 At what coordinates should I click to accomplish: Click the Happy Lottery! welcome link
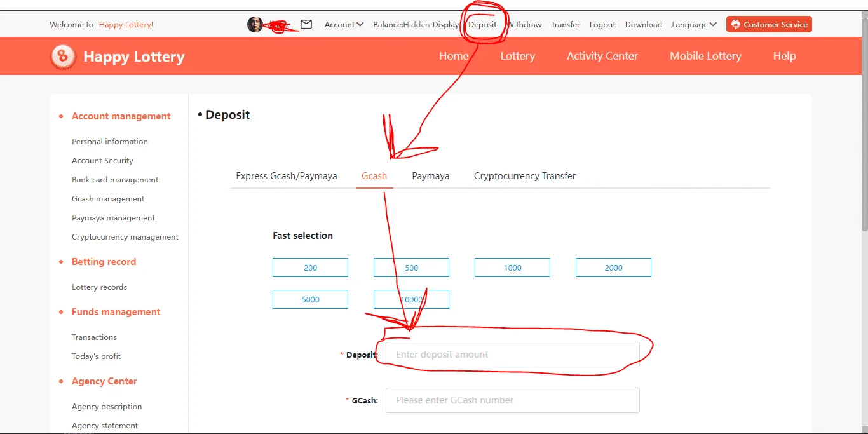click(126, 25)
